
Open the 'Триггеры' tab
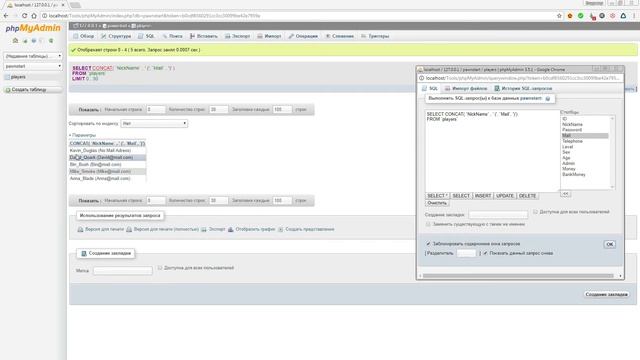375,36
